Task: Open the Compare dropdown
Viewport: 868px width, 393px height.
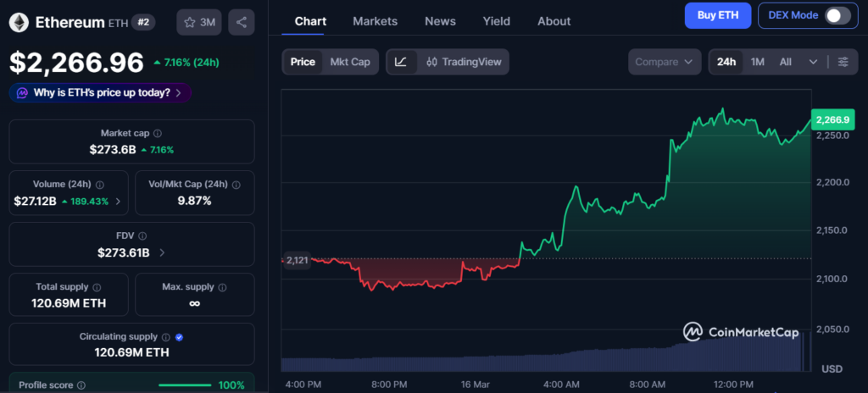Action: click(x=665, y=62)
